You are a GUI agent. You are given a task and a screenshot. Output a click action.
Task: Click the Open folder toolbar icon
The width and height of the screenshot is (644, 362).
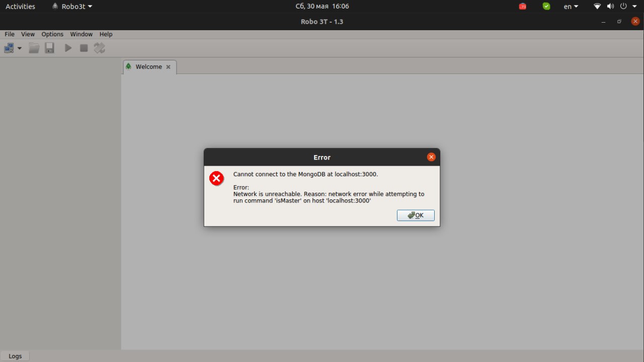[x=34, y=48]
